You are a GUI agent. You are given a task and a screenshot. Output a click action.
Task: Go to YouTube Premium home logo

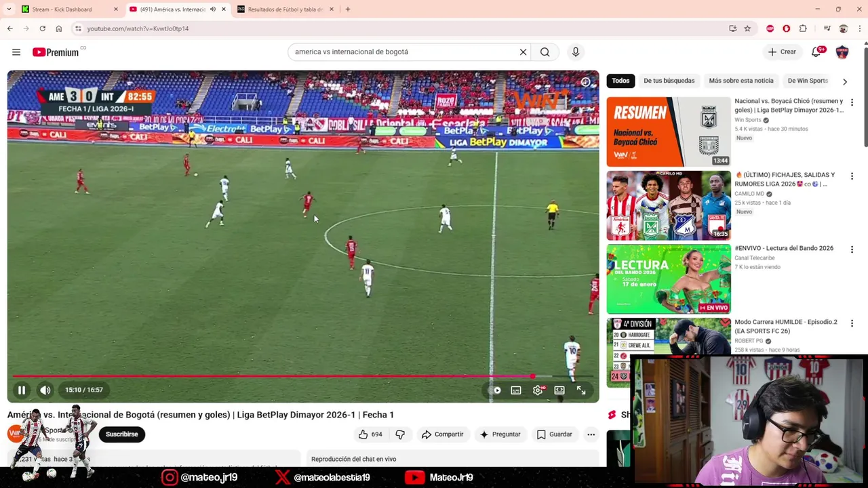[56, 52]
